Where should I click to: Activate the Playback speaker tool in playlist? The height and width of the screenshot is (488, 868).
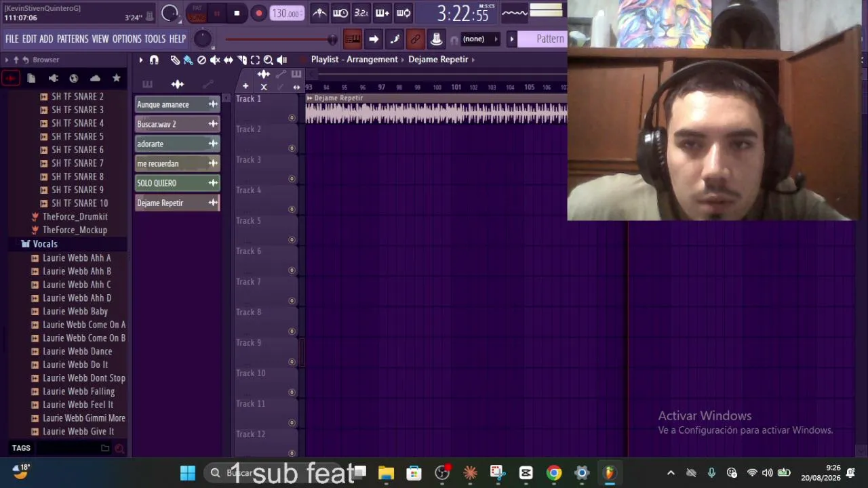282,60
